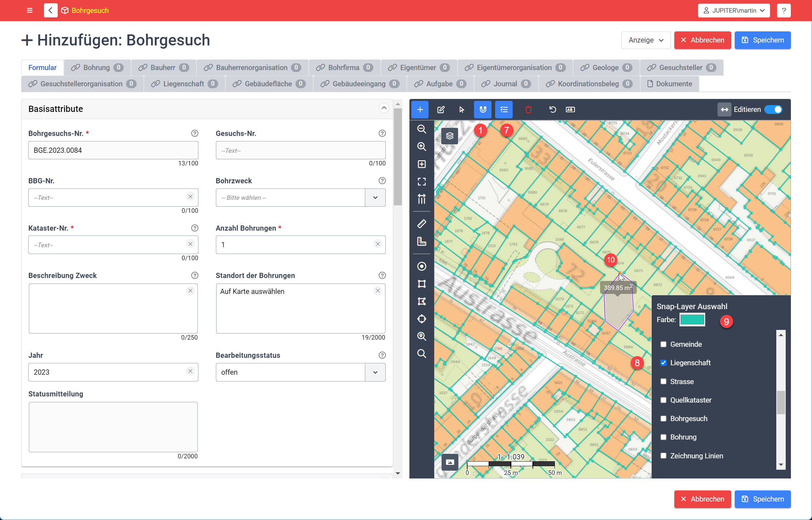Show help for Standort der Bohrungen
812x520 pixels.
coord(382,275)
